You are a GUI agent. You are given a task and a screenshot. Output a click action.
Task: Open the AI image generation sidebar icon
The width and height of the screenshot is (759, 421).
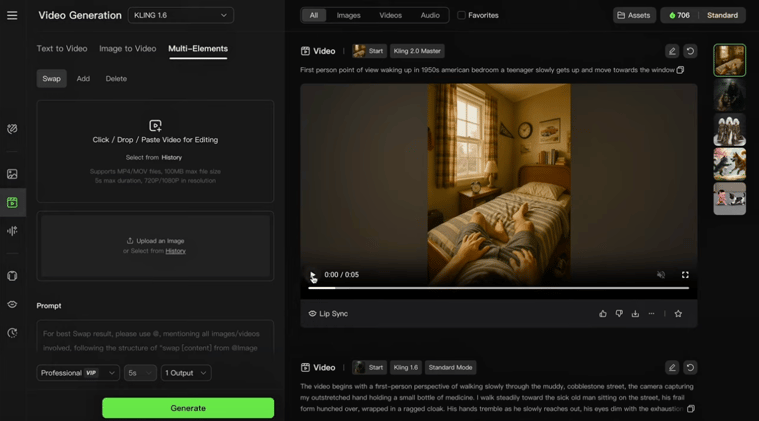click(12, 174)
